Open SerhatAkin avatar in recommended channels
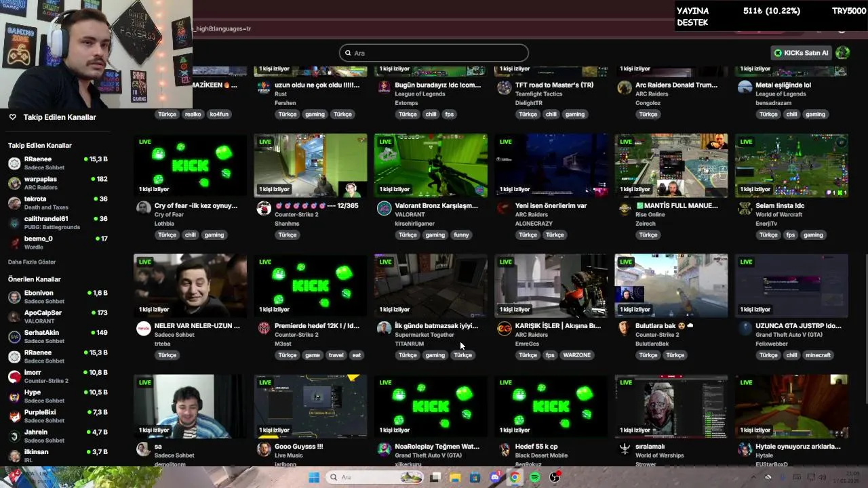Image resolution: width=868 pixels, height=488 pixels. pos(14,337)
